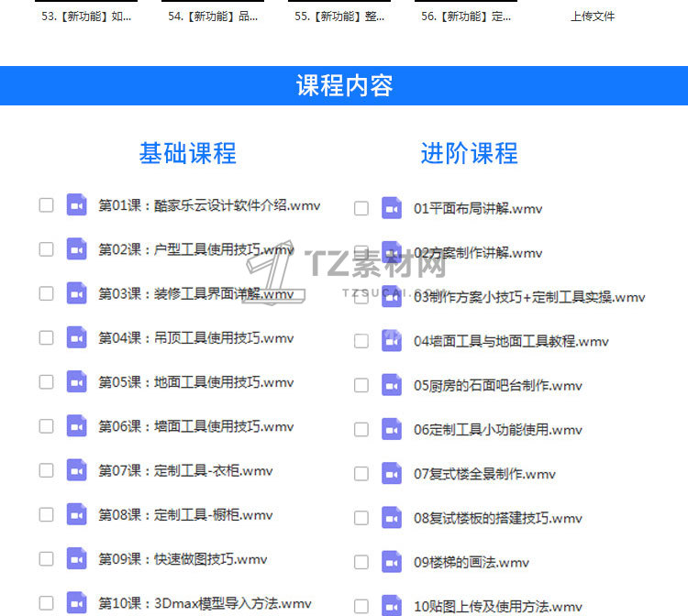Check the box for 04墙面工具与地面工具教程.wmv
Image resolution: width=688 pixels, height=616 pixels.
tap(361, 341)
